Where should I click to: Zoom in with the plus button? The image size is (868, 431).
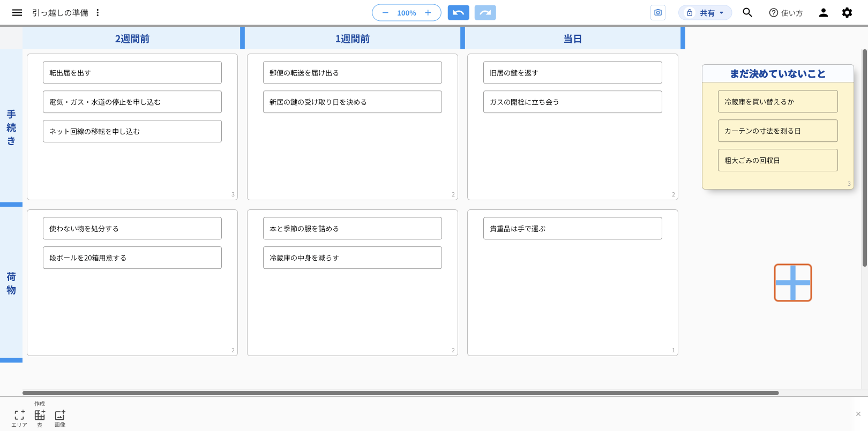(x=428, y=12)
